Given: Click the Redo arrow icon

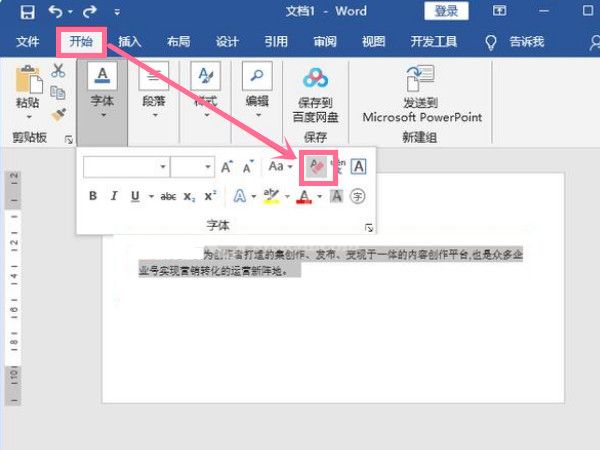Looking at the screenshot, I should pos(90,12).
